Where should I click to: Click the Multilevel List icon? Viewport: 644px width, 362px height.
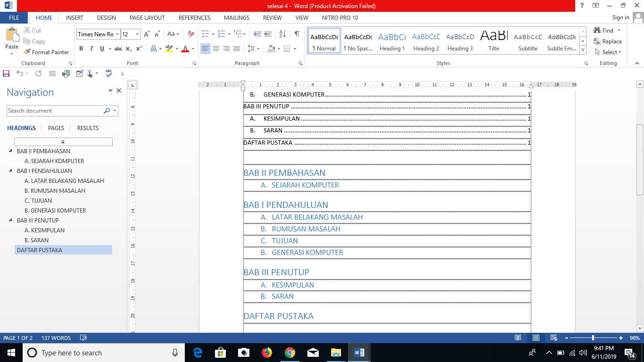237,34
